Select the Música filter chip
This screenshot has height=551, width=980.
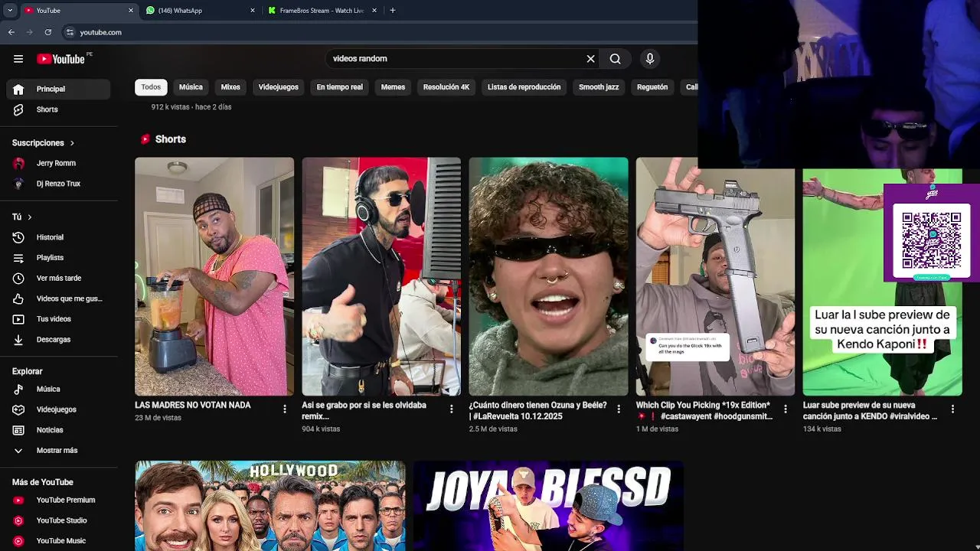[x=191, y=87]
